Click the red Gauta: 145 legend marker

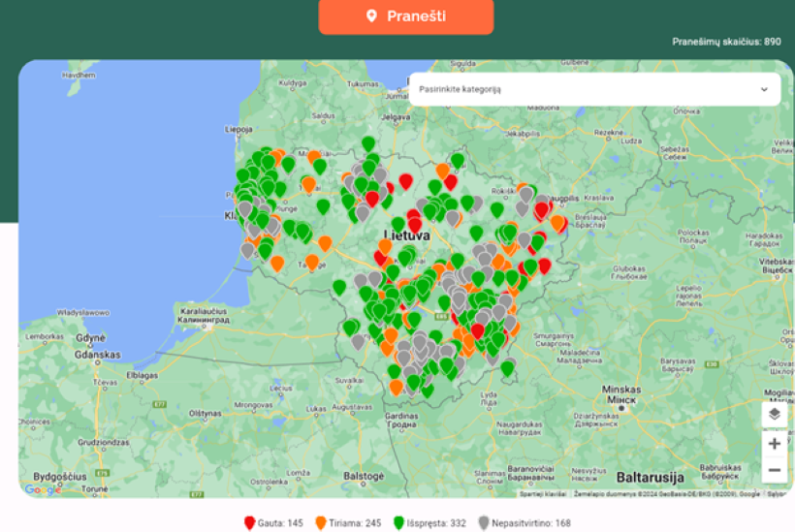(x=249, y=523)
